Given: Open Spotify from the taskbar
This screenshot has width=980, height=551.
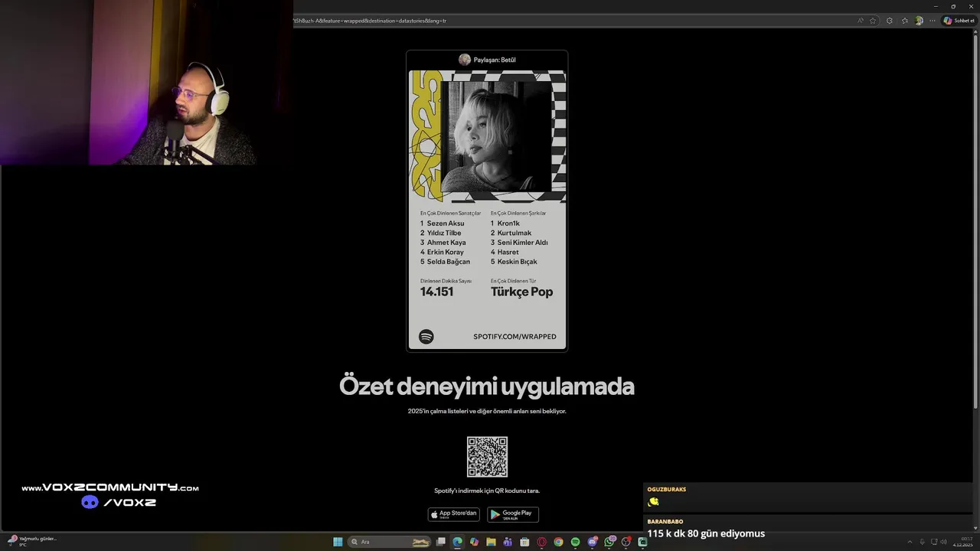Looking at the screenshot, I should pyautogui.click(x=575, y=542).
